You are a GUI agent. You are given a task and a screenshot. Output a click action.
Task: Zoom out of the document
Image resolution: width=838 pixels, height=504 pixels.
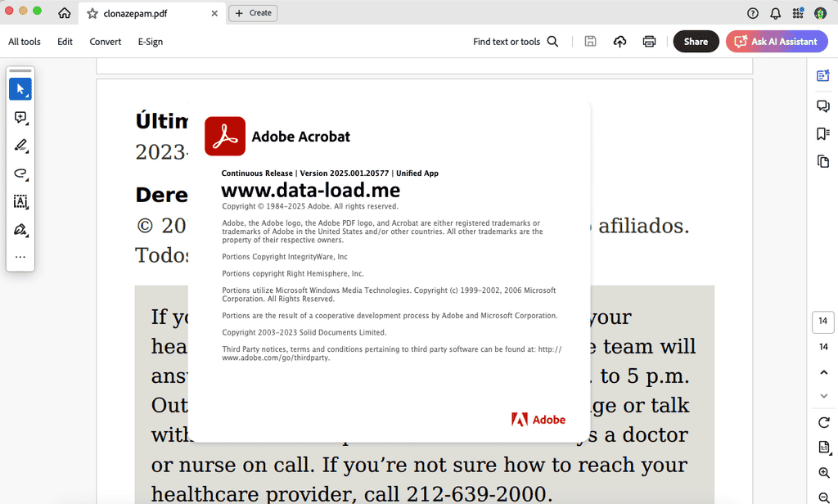point(823,497)
